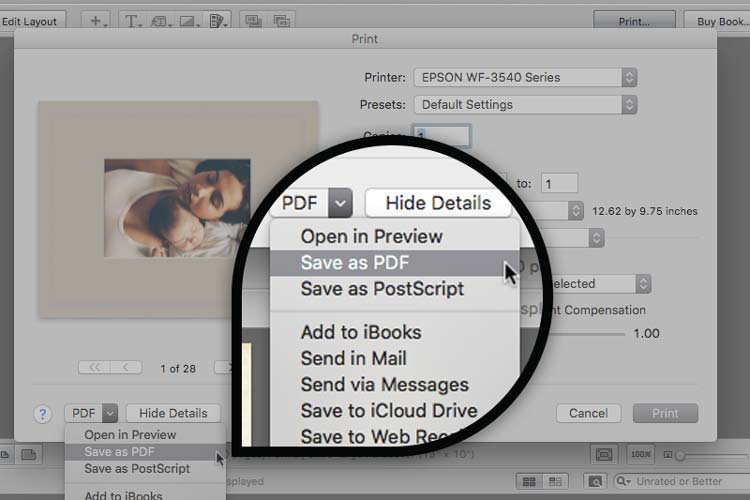750x500 pixels.
Task: Click the page layout icon in toolbar
Action: [x=217, y=20]
